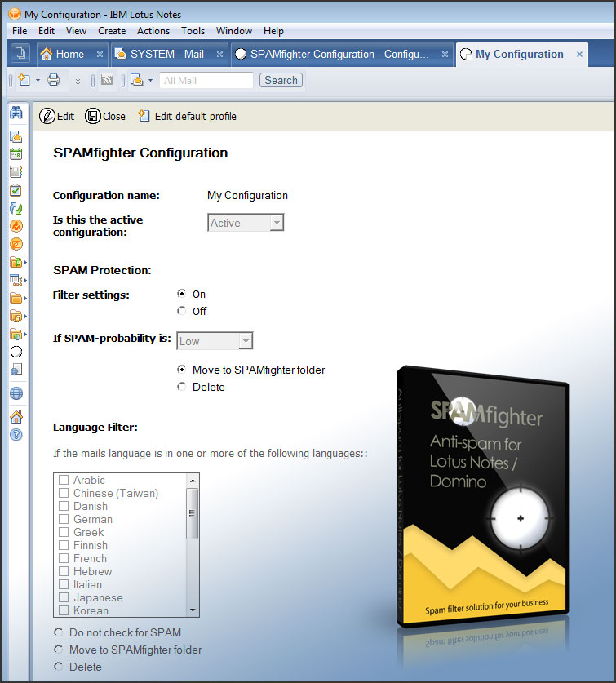The height and width of the screenshot is (683, 616).
Task: Click the Search button
Action: [281, 80]
